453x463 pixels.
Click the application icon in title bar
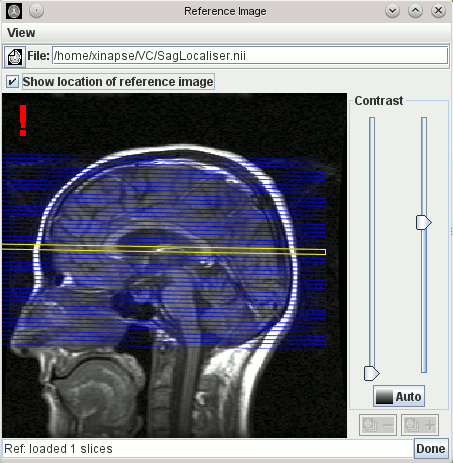click(14, 11)
